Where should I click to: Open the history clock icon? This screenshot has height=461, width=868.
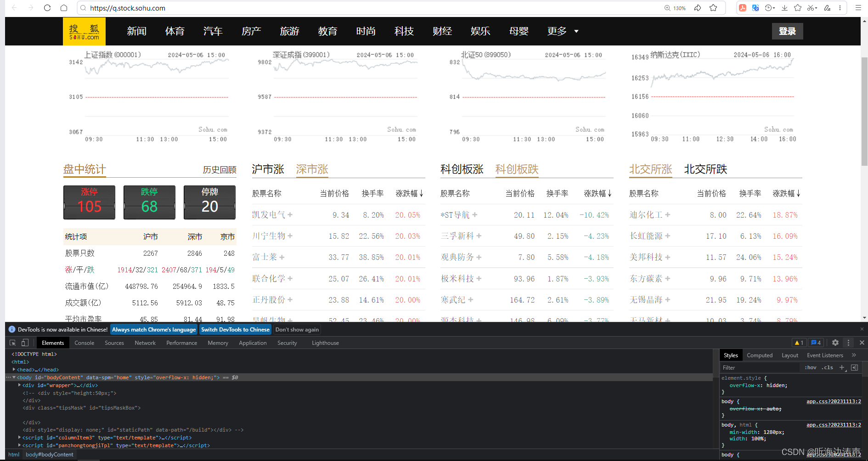coord(770,8)
